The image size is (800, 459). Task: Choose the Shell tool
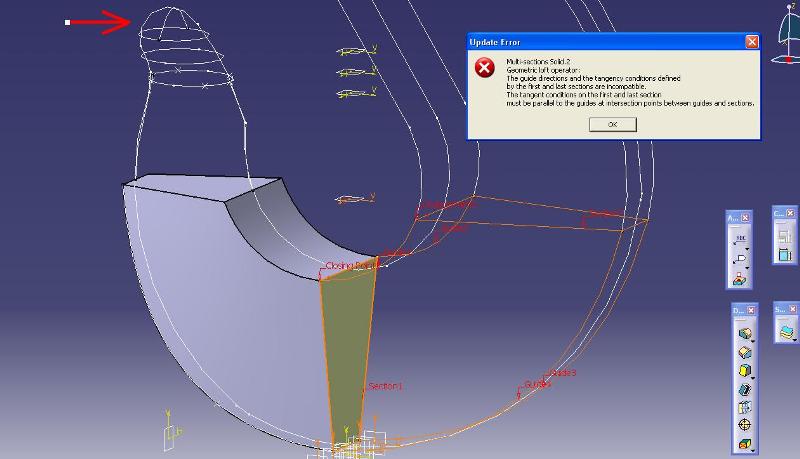tap(743, 389)
